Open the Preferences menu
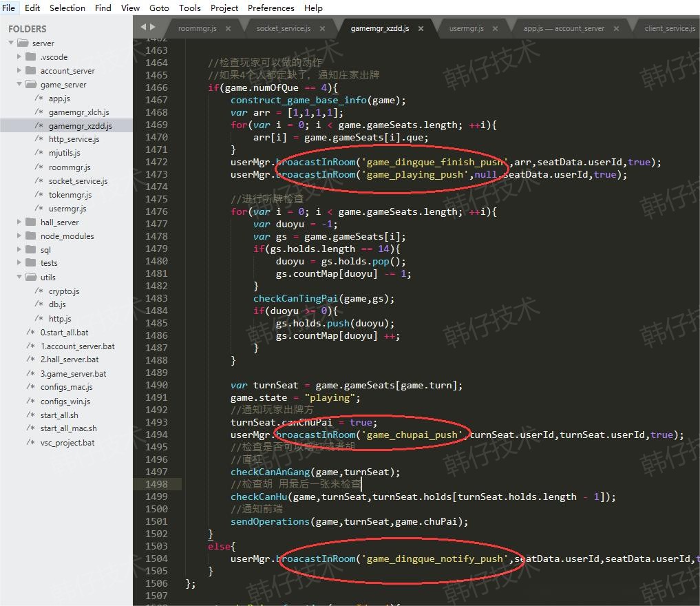Screen dimensions: 700x606 271,8
